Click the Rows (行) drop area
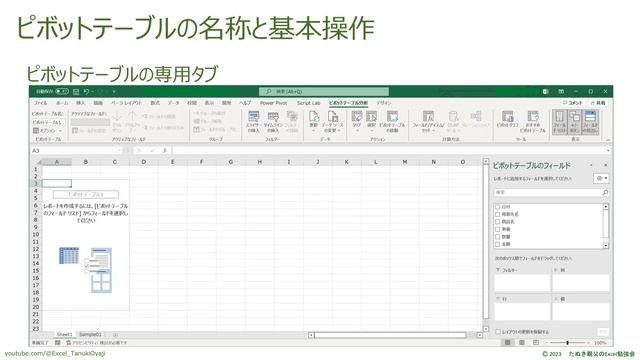This screenshot has height=360, width=640. point(522,312)
